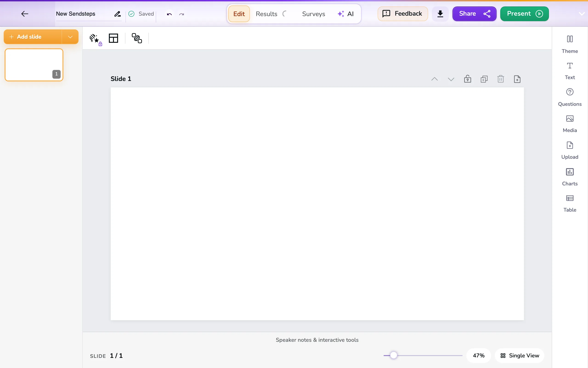Move Slide 1 down

(x=451, y=79)
